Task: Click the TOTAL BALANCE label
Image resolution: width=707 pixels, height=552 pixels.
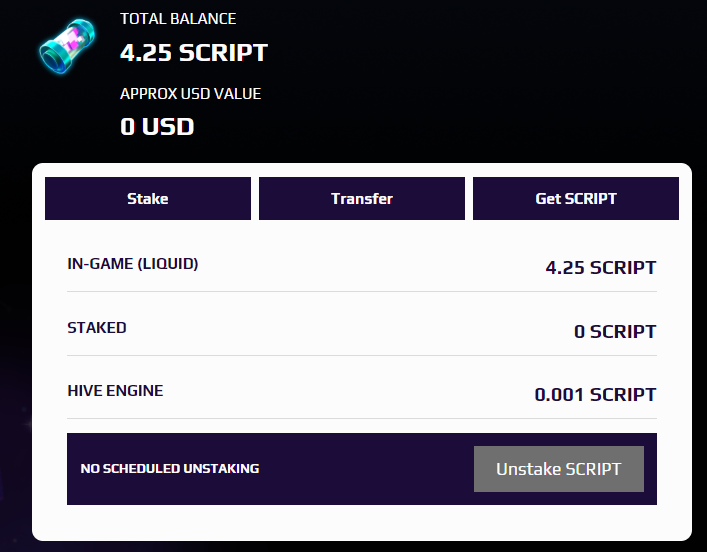Action: coord(178,19)
